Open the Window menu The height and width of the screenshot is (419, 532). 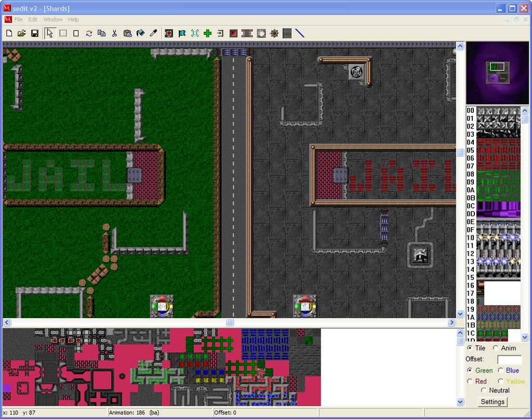click(52, 19)
